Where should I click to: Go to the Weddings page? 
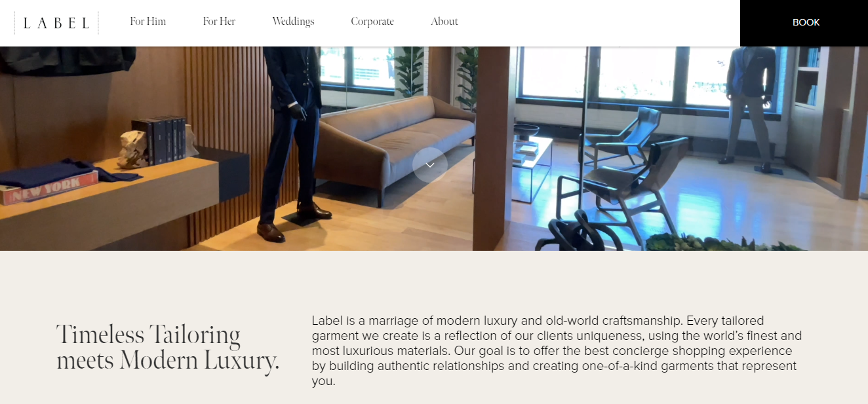pyautogui.click(x=293, y=22)
